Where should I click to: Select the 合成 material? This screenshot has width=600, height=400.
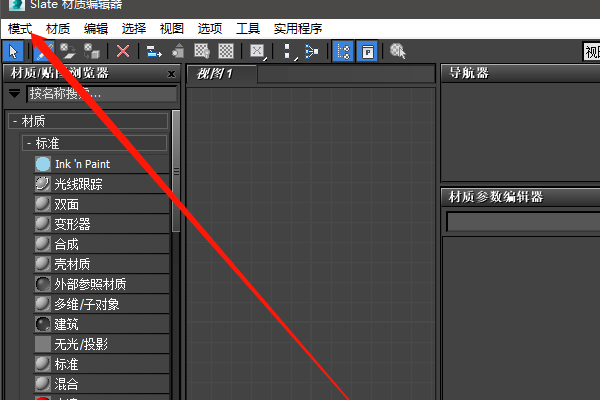(x=101, y=244)
